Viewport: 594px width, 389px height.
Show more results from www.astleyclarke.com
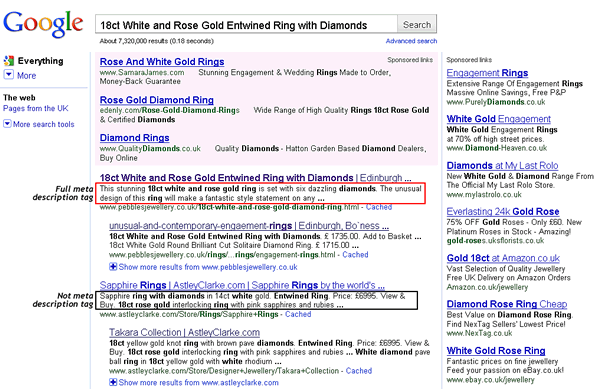[199, 383]
